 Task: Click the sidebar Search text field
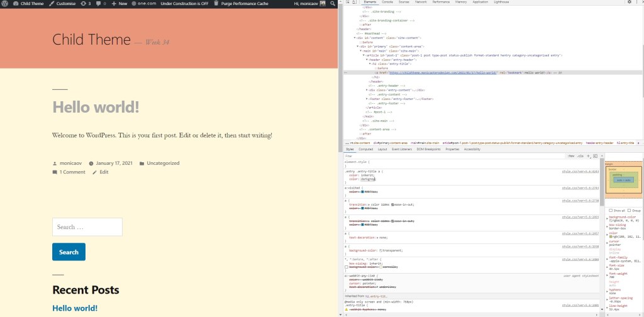click(87, 227)
